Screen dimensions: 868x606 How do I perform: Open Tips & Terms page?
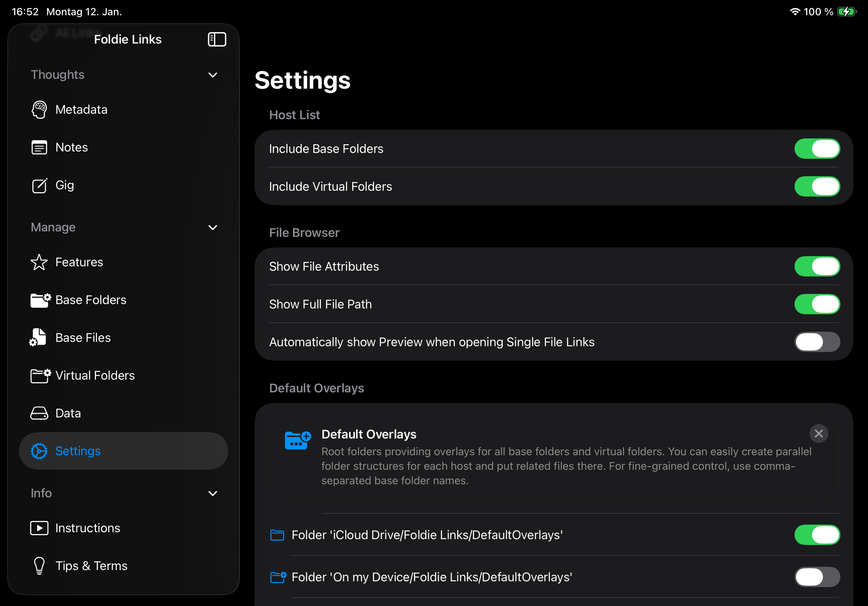point(91,566)
